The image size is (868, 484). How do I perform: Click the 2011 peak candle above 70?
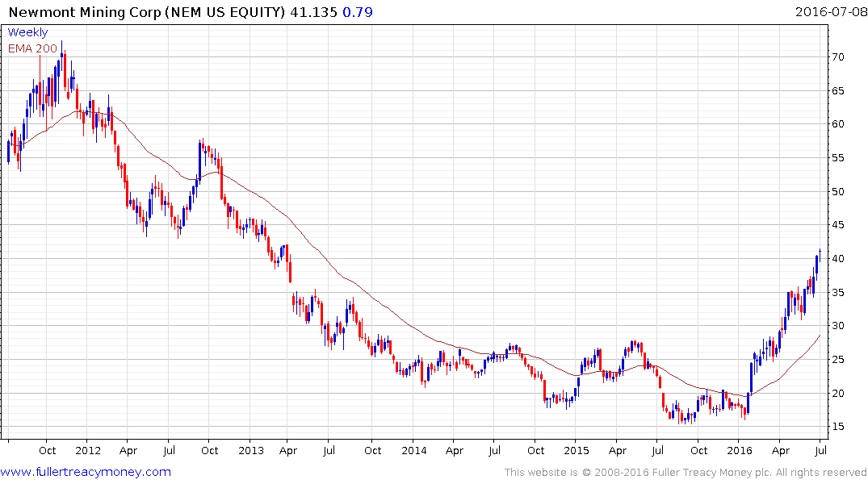pyautogui.click(x=61, y=56)
